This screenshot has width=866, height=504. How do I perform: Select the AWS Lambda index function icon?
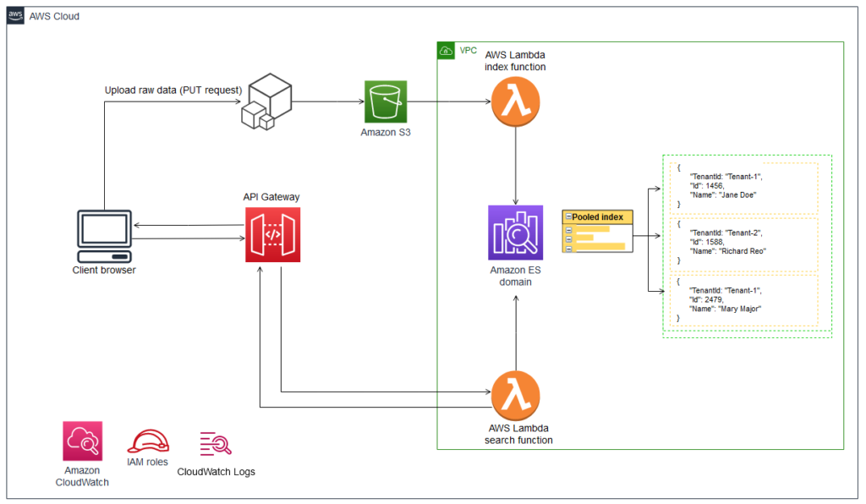(x=515, y=101)
